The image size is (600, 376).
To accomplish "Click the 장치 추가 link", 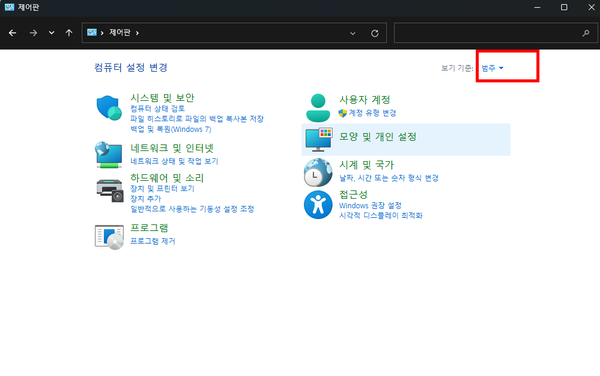I will pos(146,199).
